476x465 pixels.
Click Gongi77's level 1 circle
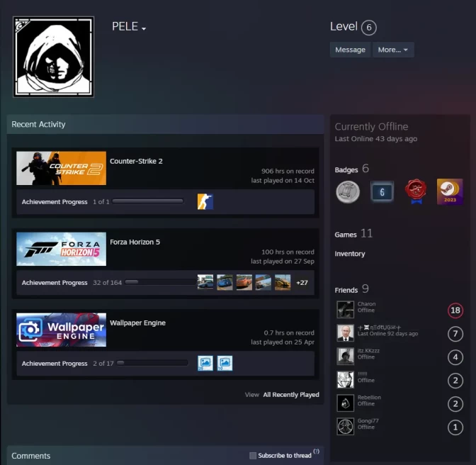[x=455, y=427]
